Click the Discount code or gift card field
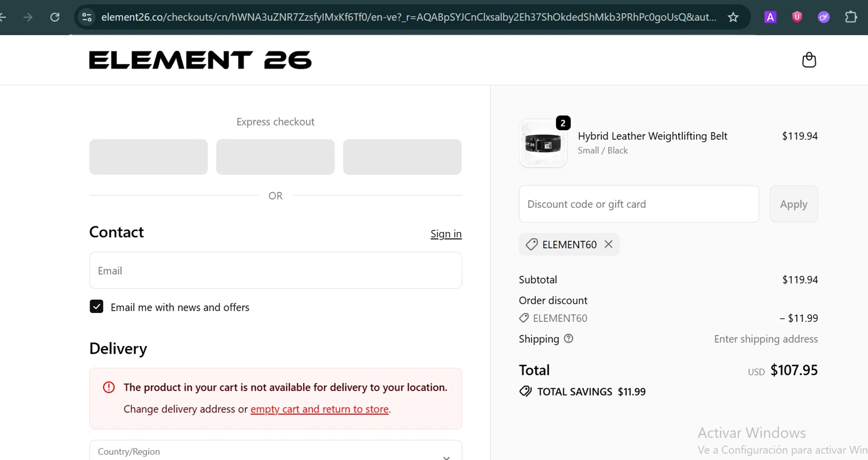The image size is (868, 460). click(x=639, y=204)
